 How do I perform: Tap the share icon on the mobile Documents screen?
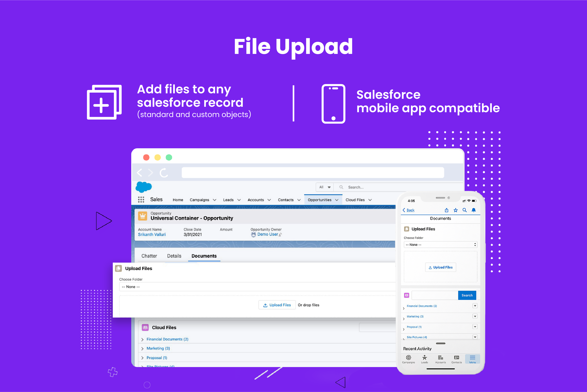[x=447, y=210]
